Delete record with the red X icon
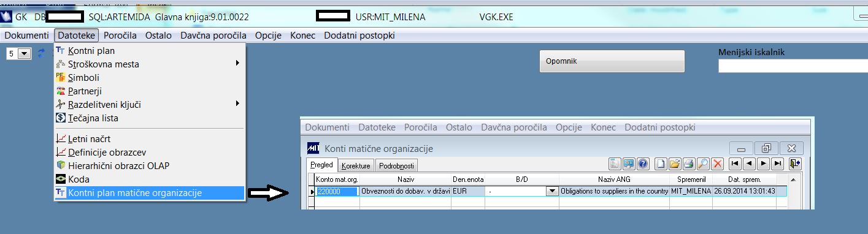 717,164
